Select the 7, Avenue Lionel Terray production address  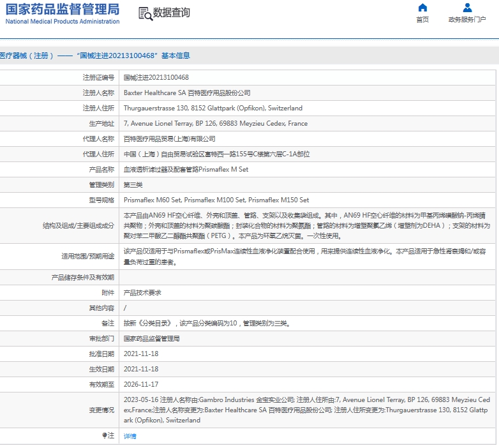click(216, 123)
